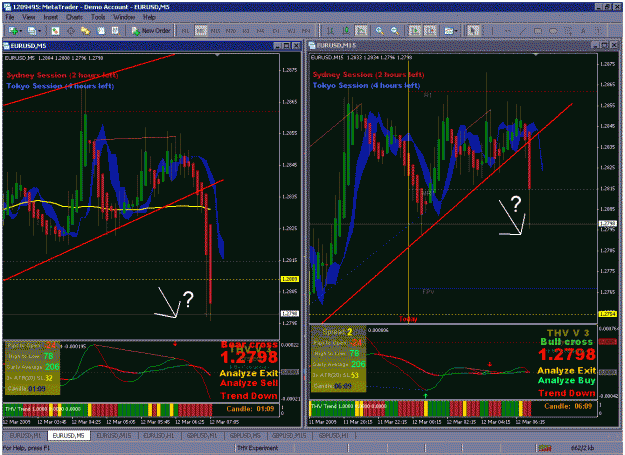The width and height of the screenshot is (625, 455).
Task: Toggle the Navigator panel icon
Action: (85, 31)
